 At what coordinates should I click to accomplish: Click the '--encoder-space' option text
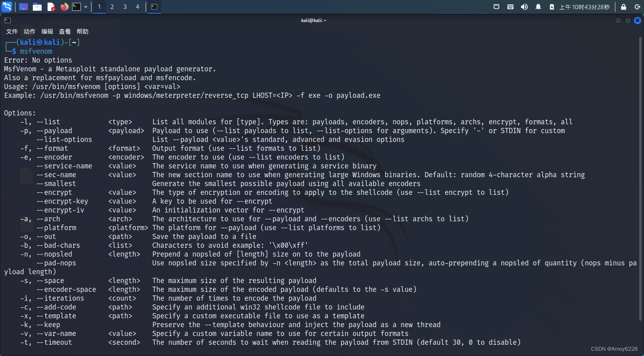coord(66,289)
